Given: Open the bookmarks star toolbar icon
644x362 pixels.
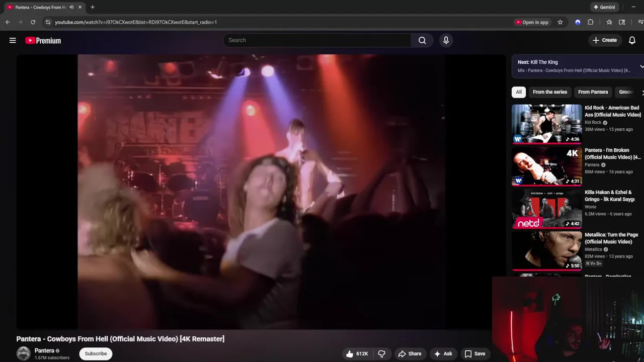Looking at the screenshot, I should [609, 22].
